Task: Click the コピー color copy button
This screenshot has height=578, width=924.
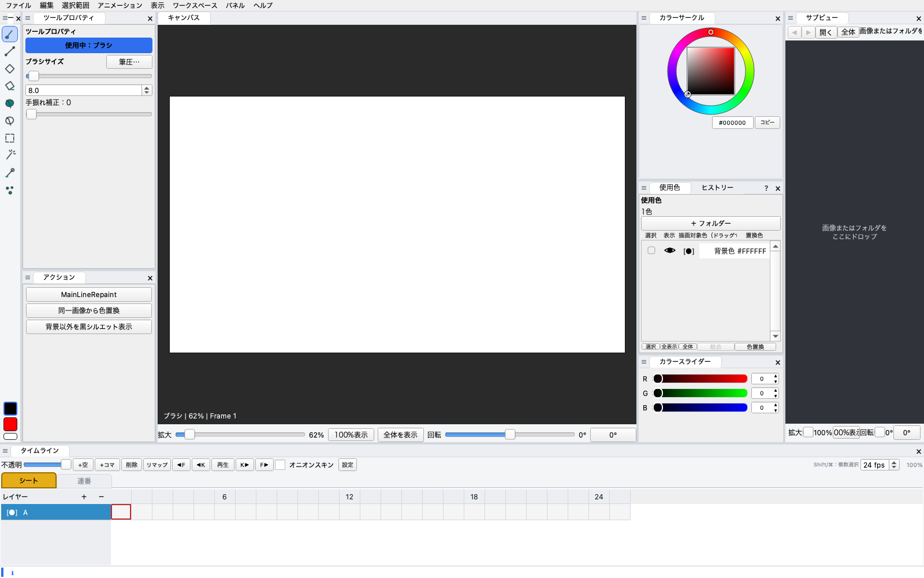Action: pos(767,123)
